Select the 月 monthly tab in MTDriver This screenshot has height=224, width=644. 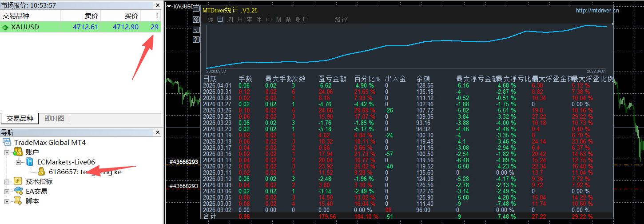point(240,20)
